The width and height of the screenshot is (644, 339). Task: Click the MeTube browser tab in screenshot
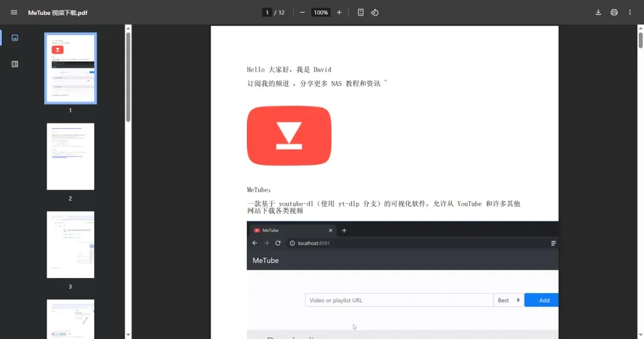click(x=293, y=230)
